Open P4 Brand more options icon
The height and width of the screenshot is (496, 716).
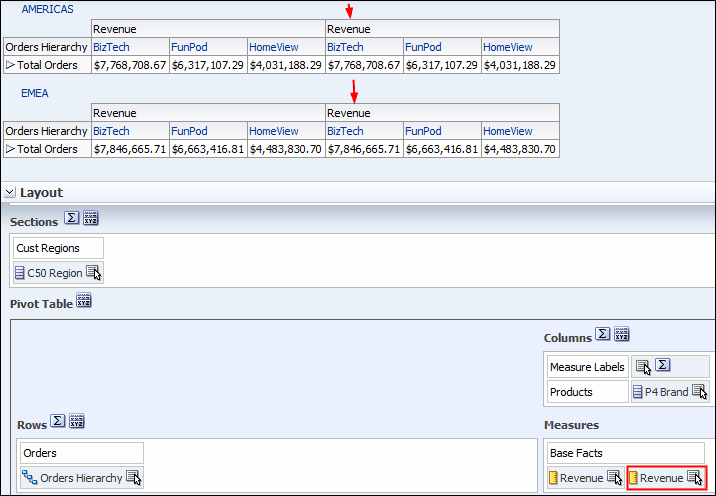(x=698, y=392)
